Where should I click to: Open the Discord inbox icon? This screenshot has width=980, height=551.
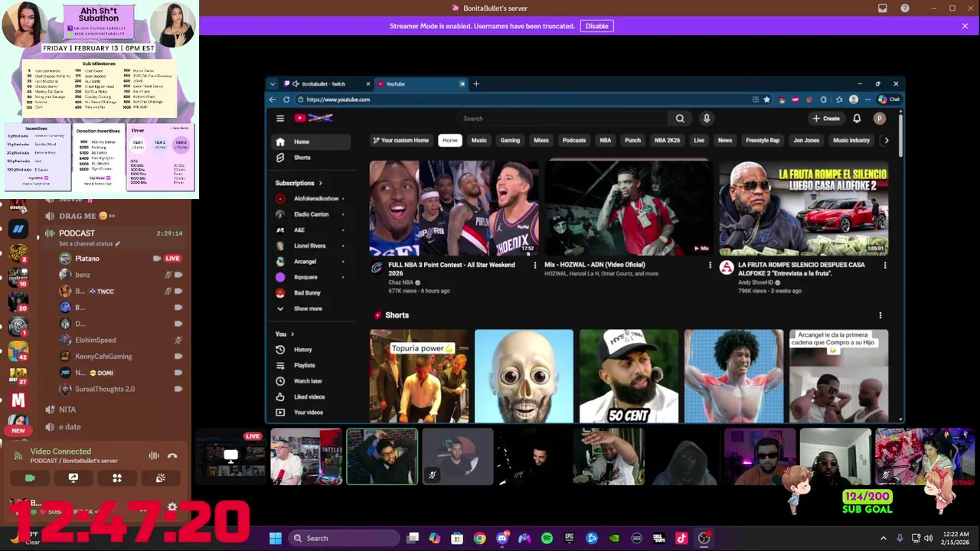click(883, 8)
